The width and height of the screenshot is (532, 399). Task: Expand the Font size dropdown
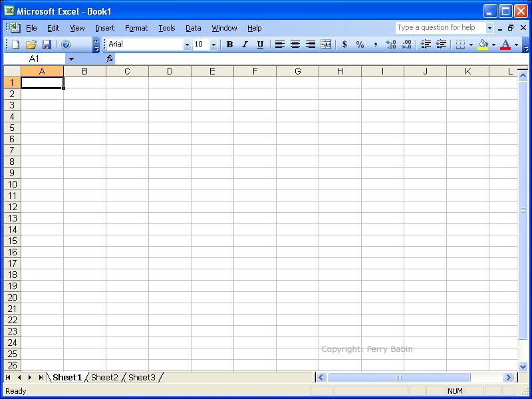(213, 45)
